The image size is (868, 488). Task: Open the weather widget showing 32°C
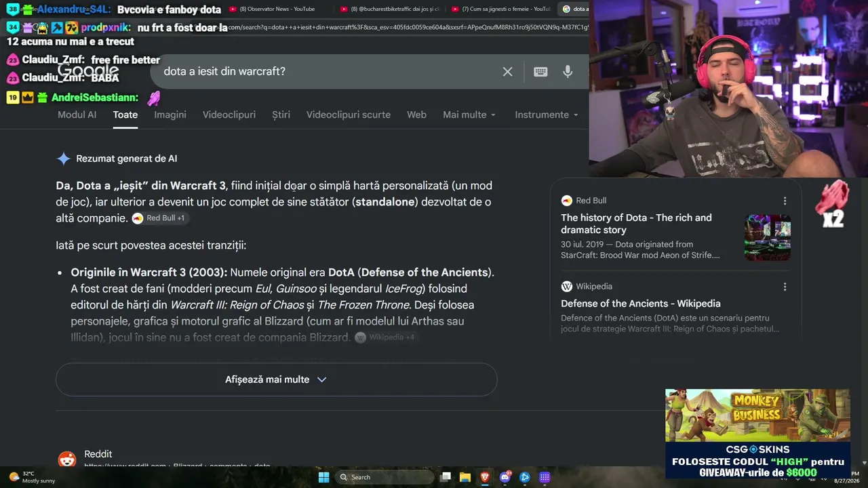pyautogui.click(x=31, y=477)
